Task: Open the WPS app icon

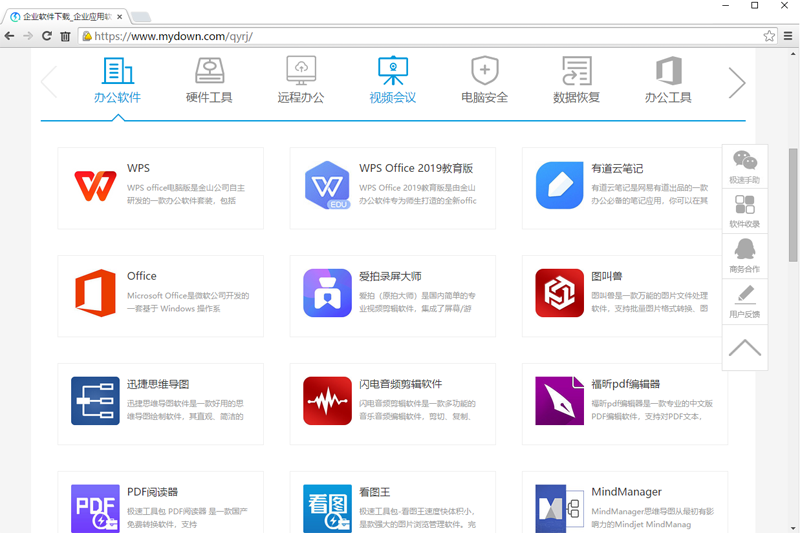Action: 95,185
